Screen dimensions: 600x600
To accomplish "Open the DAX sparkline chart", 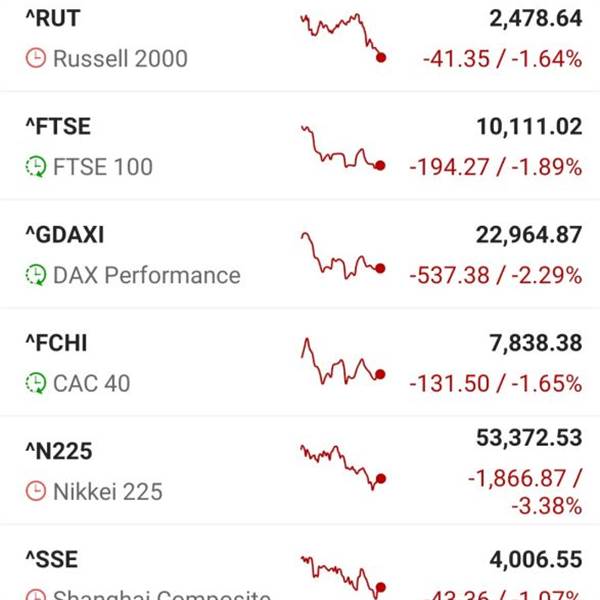I will (342, 255).
